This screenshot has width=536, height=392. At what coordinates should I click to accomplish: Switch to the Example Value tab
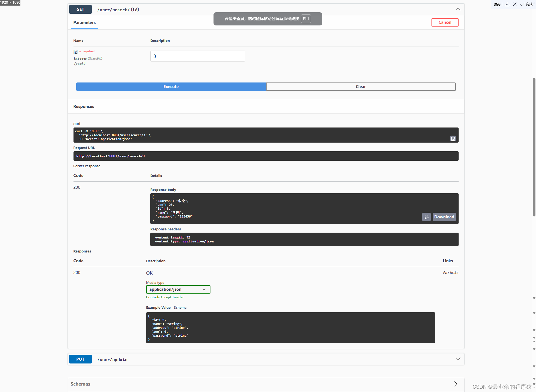click(158, 308)
